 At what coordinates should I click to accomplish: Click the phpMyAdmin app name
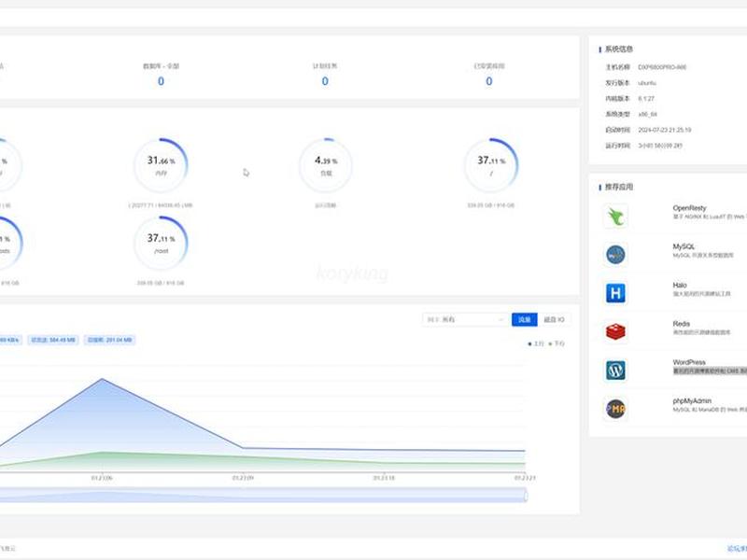692,401
